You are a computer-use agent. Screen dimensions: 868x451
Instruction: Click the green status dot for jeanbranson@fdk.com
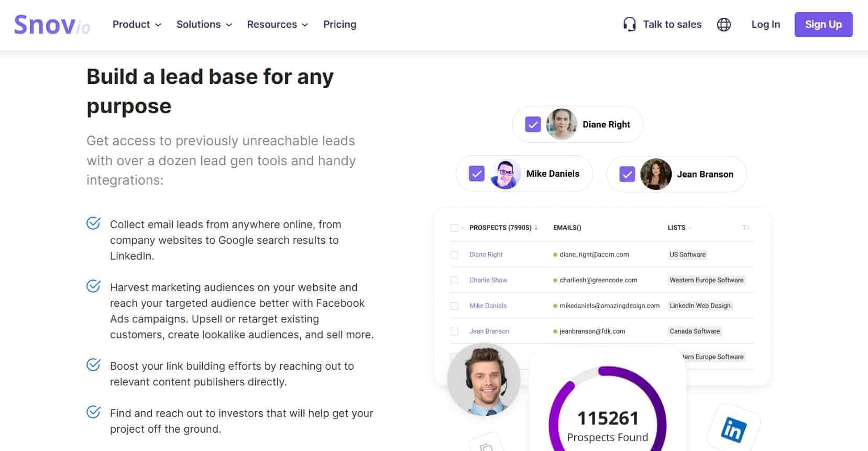555,332
